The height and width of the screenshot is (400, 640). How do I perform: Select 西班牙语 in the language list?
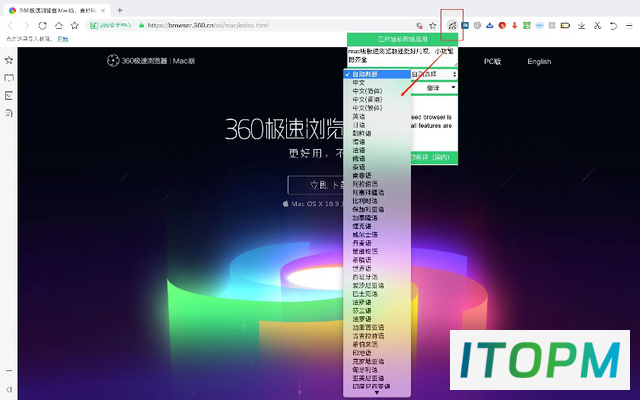377,277
